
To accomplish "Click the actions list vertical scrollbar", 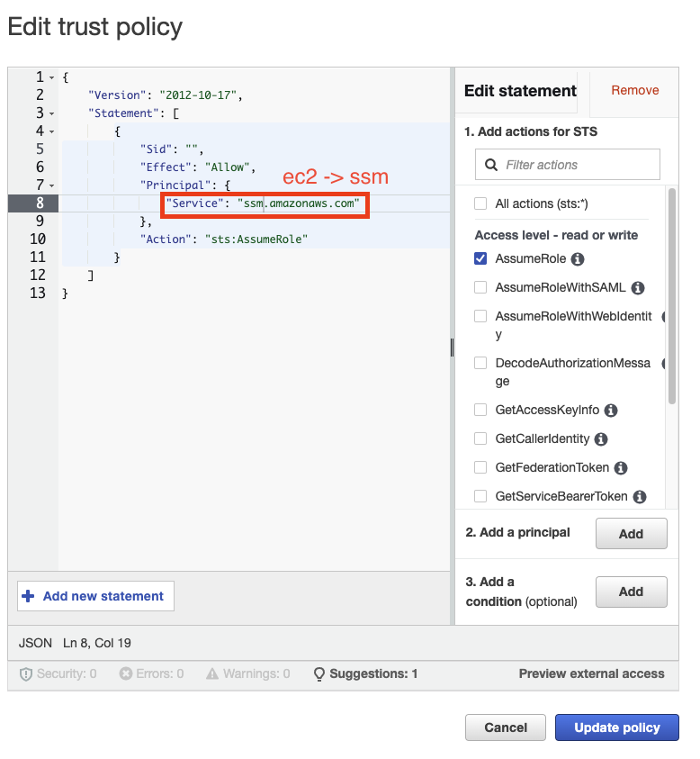I will coord(672,296).
